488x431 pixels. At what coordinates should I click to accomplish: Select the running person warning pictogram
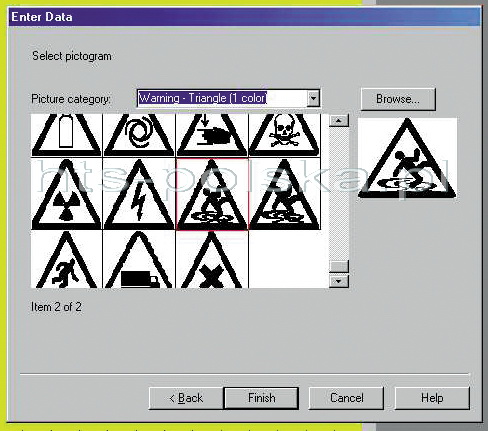(x=66, y=259)
